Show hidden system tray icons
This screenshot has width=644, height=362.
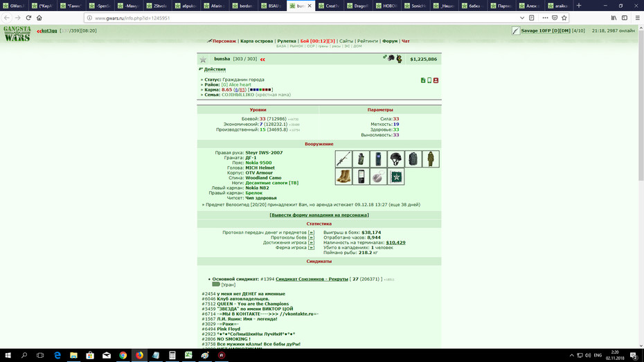[571, 356]
